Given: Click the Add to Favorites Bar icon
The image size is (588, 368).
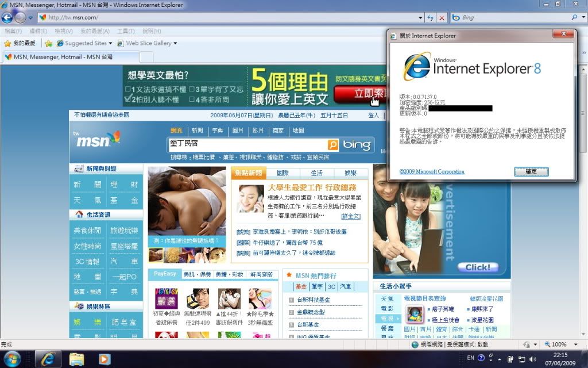Looking at the screenshot, I should [x=48, y=43].
